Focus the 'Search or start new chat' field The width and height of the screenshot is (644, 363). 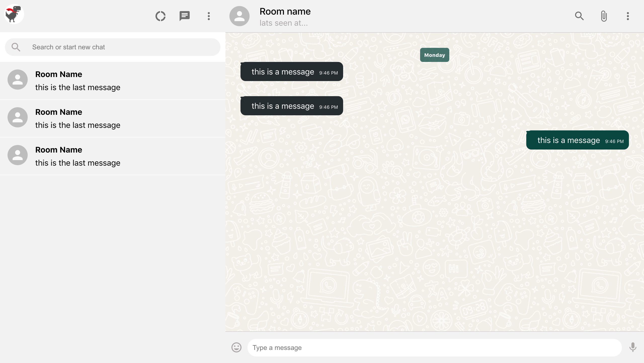(x=123, y=47)
